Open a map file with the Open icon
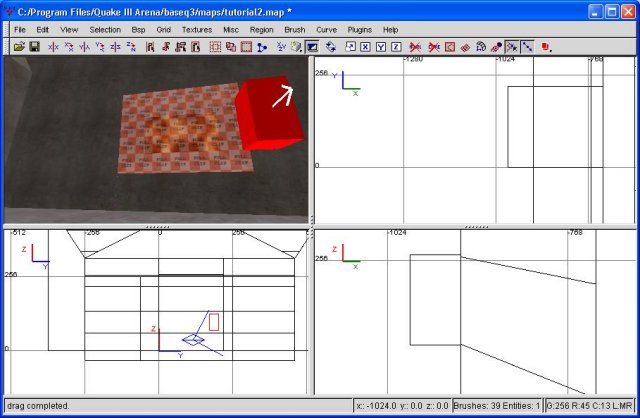This screenshot has width=640, height=418. (19, 47)
